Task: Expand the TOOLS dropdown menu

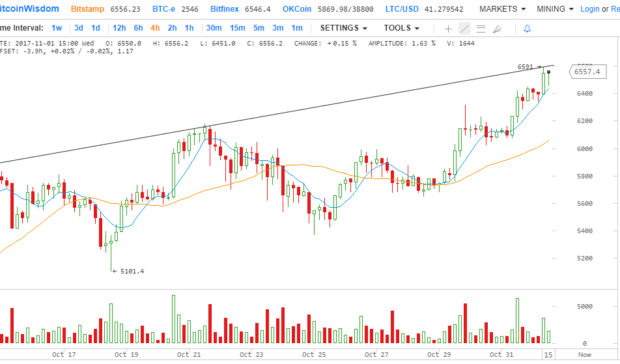Action: [x=401, y=28]
